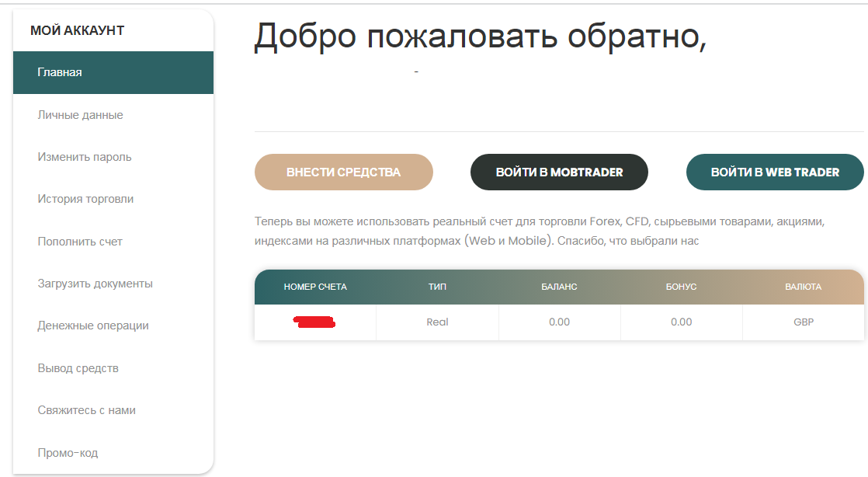Click the Валюта column header

click(x=804, y=287)
